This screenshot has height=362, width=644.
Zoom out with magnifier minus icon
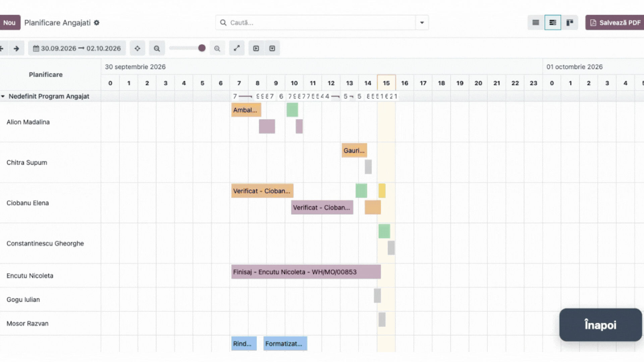(157, 48)
